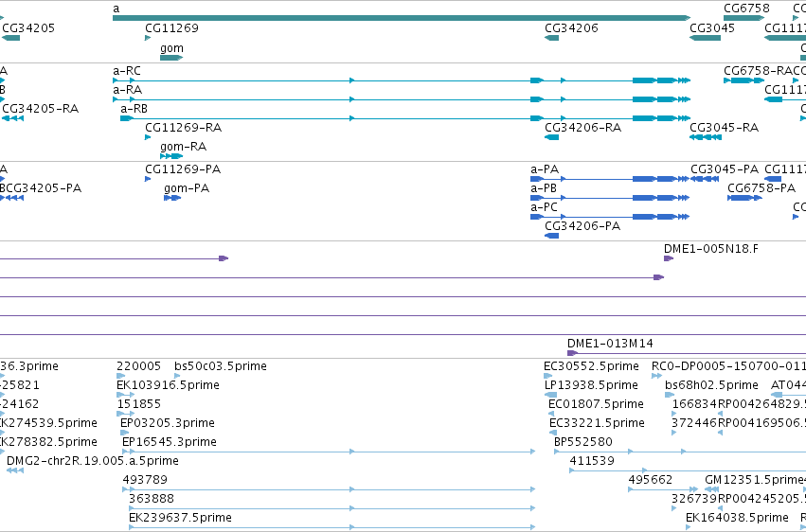Screen dimensions: 806x532
Task: Select the 411539 alignment
Action: coord(688,470)
